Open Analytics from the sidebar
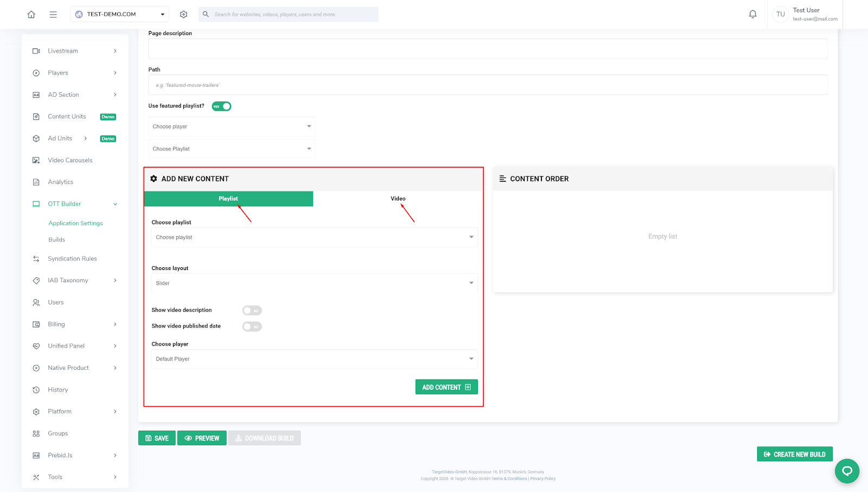The width and height of the screenshot is (868, 492). pos(60,182)
